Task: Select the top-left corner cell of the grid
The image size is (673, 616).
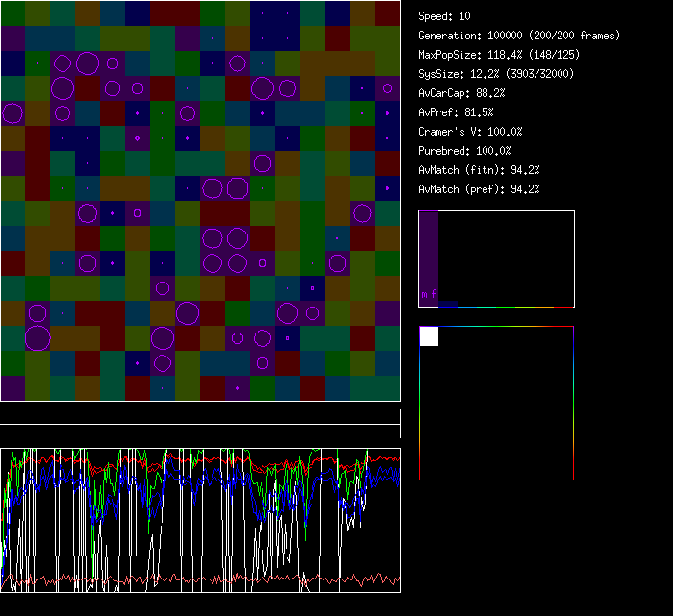Action: pos(12,13)
